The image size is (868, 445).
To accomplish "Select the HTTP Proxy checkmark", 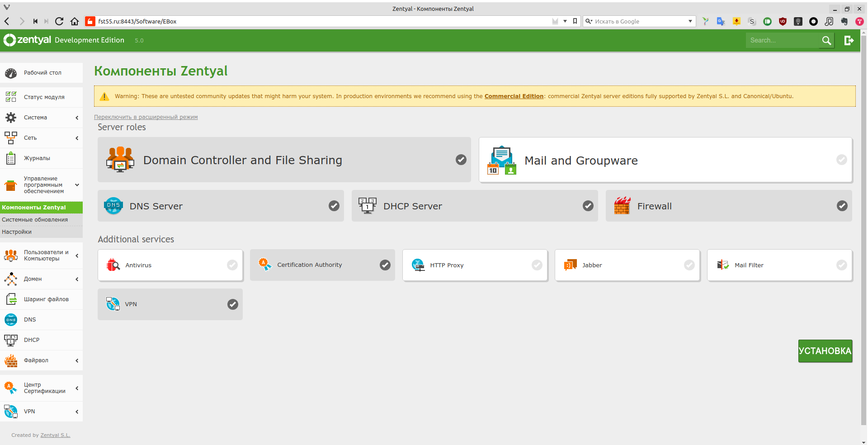I will pos(537,265).
